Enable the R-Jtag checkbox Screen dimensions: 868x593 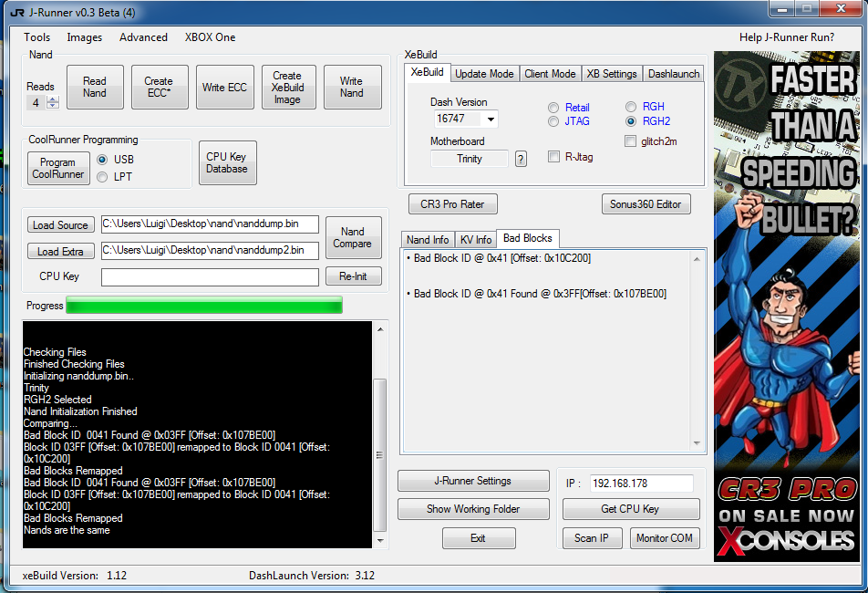pyautogui.click(x=553, y=157)
